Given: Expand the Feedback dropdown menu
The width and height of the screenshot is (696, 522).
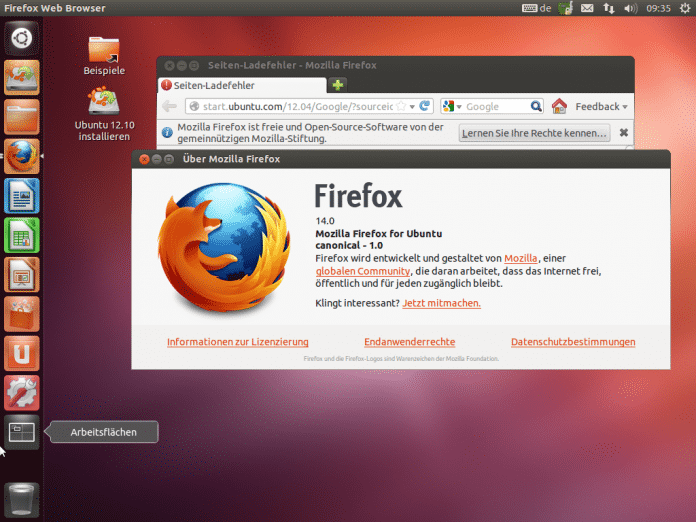Looking at the screenshot, I should click(602, 106).
